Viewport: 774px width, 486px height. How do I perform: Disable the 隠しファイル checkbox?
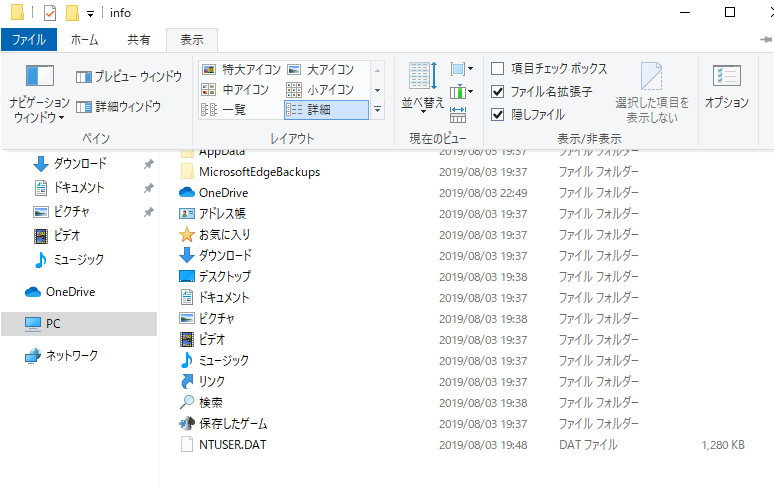coord(498,114)
